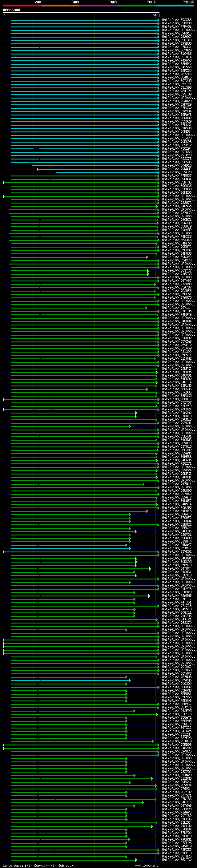Select the UniRef100_A9TPY8 label

point(177,155)
